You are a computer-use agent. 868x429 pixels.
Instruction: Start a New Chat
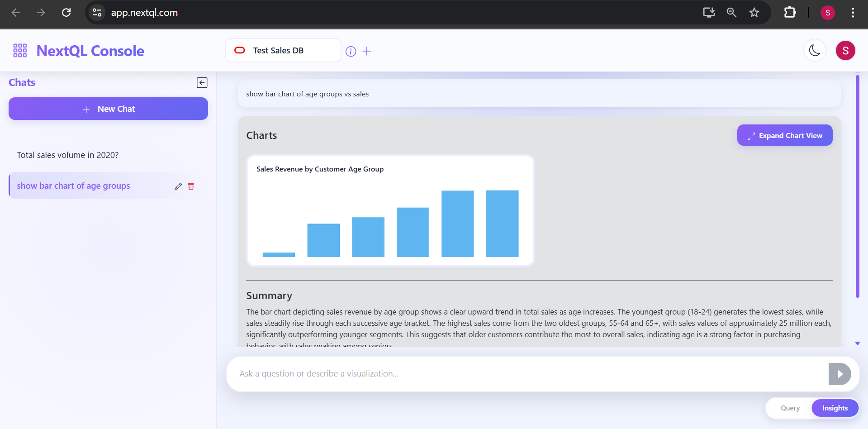coord(108,109)
